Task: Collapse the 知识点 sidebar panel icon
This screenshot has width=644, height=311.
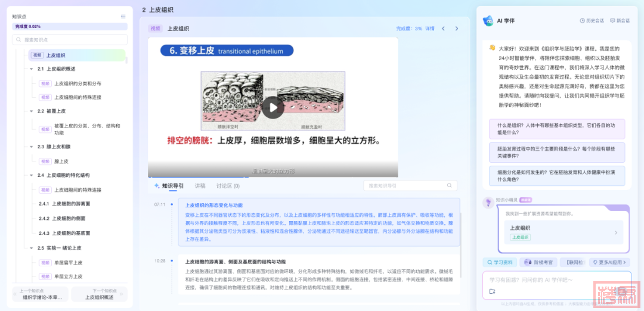Action: click(x=123, y=17)
